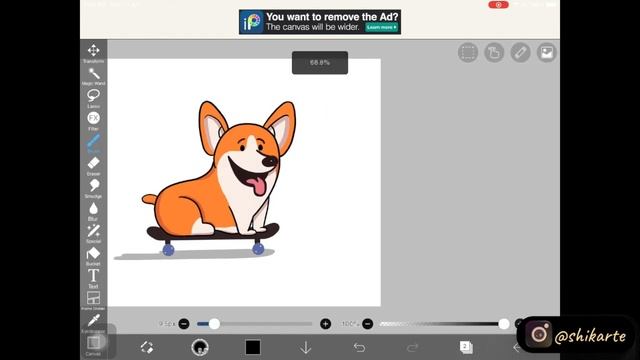Select the Blur tool
This screenshot has height=360, width=640.
coord(93,211)
